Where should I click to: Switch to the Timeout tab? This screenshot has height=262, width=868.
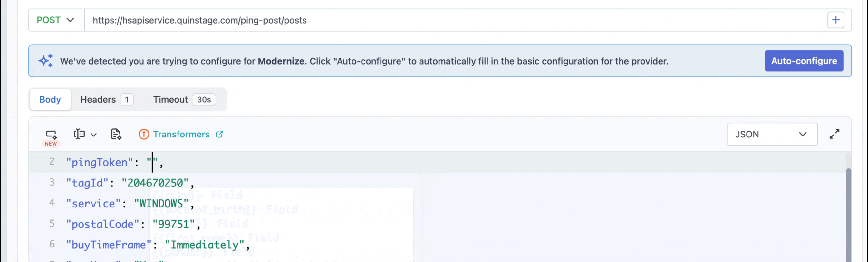tap(184, 100)
